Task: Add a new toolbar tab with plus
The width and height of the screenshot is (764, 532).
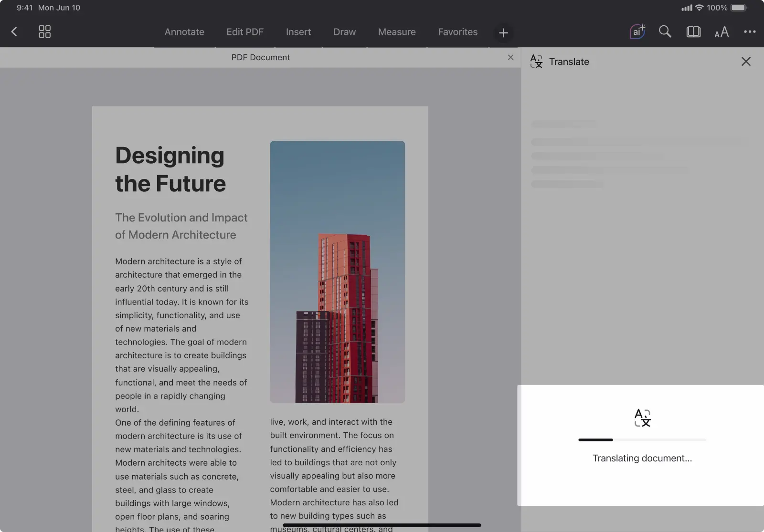Action: [x=503, y=33]
